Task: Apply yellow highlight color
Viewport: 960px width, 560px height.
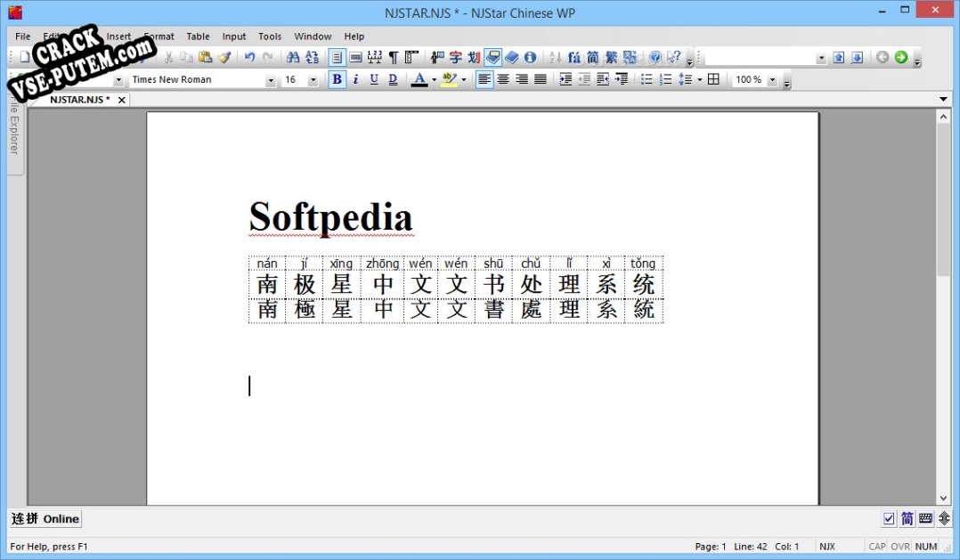Action: (450, 79)
